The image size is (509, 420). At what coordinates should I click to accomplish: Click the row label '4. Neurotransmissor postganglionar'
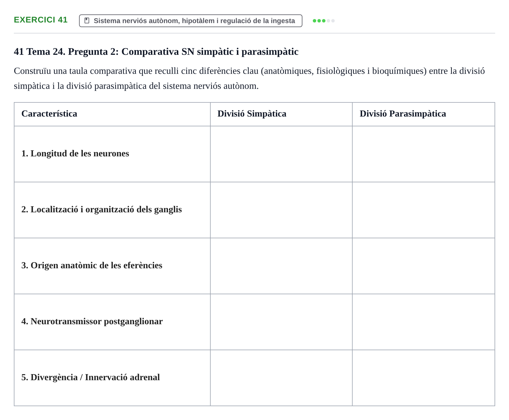pyautogui.click(x=92, y=321)
